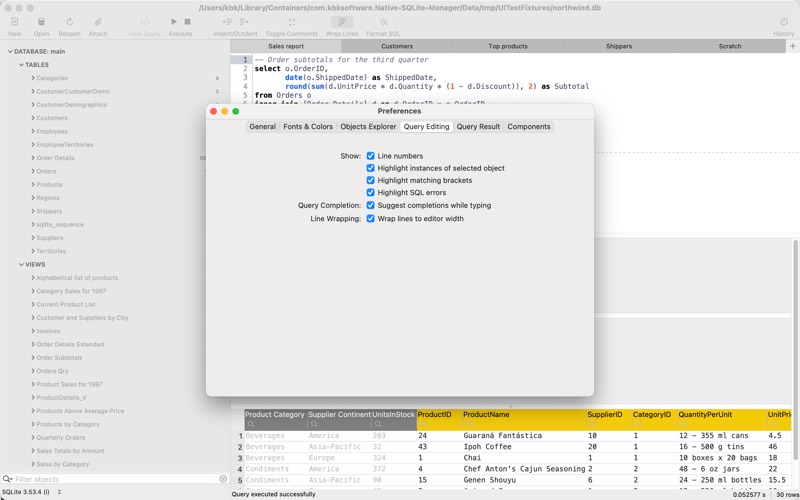This screenshot has width=800, height=500.
Task: Select the Query Editing preferences tab
Action: [x=427, y=127]
